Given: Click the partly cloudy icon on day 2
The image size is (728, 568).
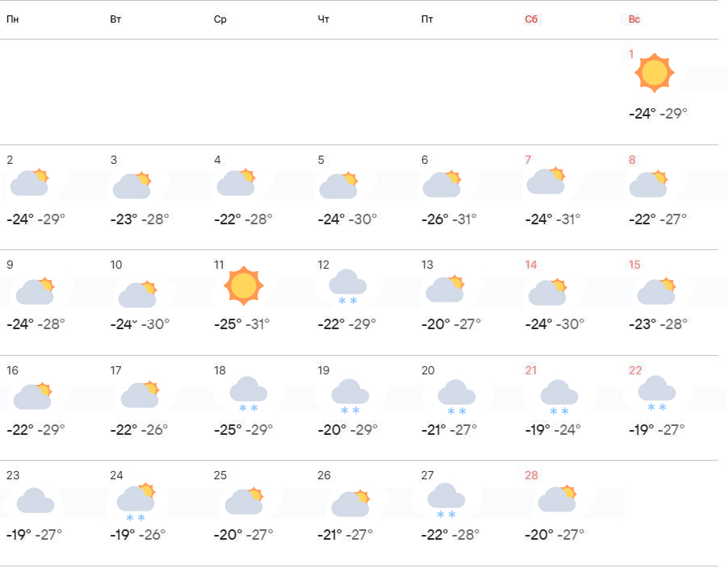Looking at the screenshot, I should pyautogui.click(x=30, y=183).
